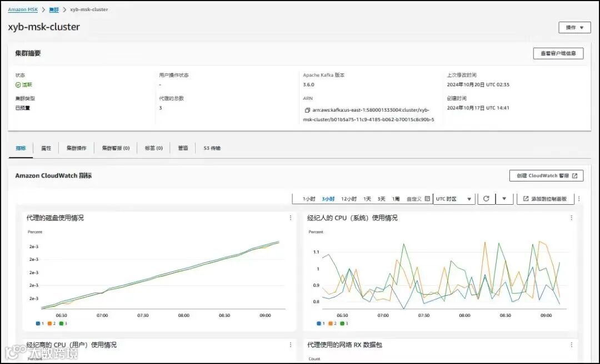Click the 查看客户端信息 button
600x364 pixels.
(558, 53)
